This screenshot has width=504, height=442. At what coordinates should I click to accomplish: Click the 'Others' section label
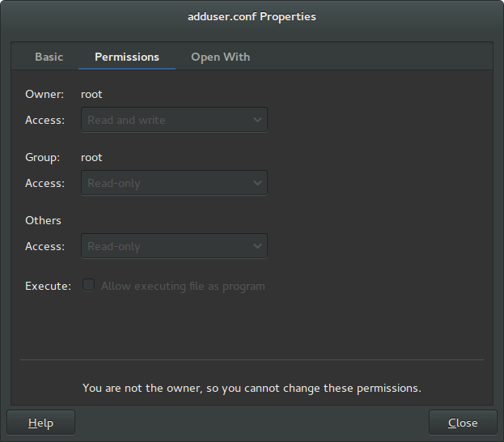tap(43, 220)
